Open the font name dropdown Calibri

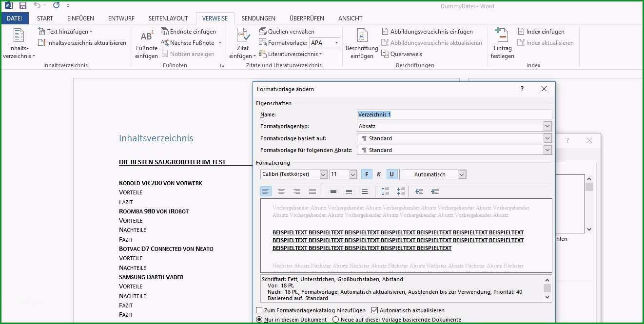click(323, 174)
